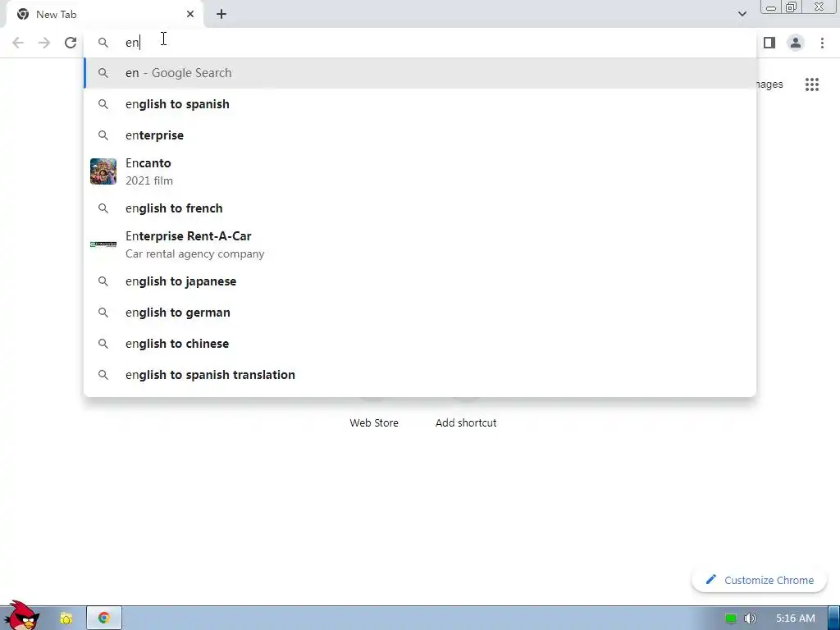Screen dimensions: 840x630
Task: Choose 'english to german' suggestion
Action: pos(420,313)
